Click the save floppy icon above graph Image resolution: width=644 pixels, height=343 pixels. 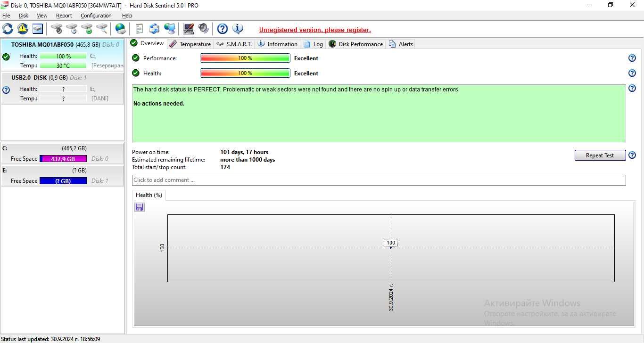click(x=139, y=207)
